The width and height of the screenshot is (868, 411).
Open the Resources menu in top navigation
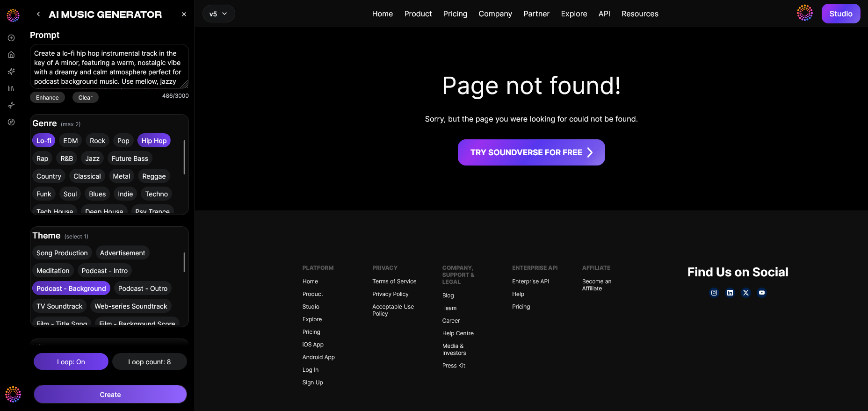click(x=640, y=14)
